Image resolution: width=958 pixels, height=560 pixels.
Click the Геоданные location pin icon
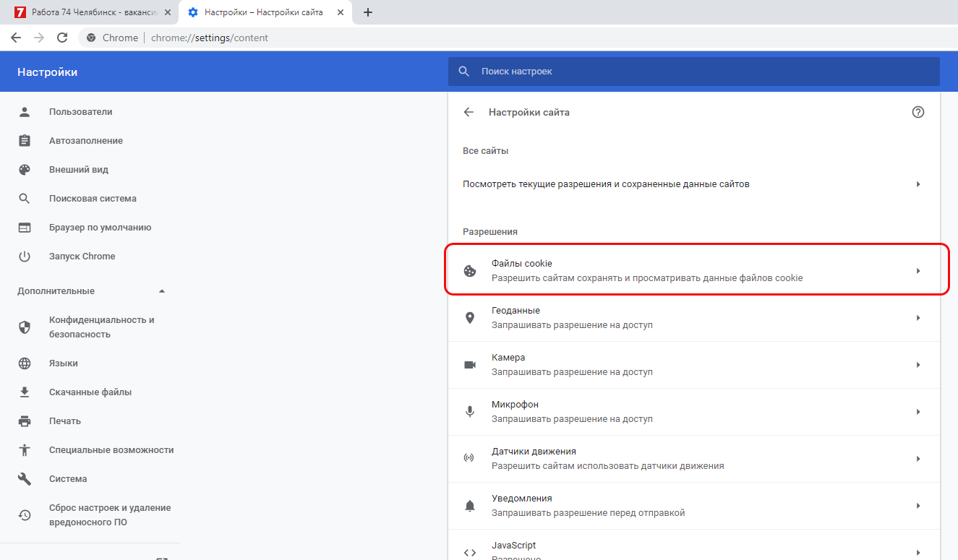(470, 318)
